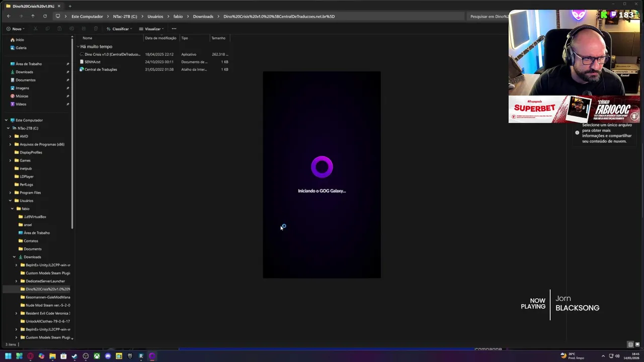Select the inetpub folder
The width and height of the screenshot is (644, 362).
click(26, 168)
